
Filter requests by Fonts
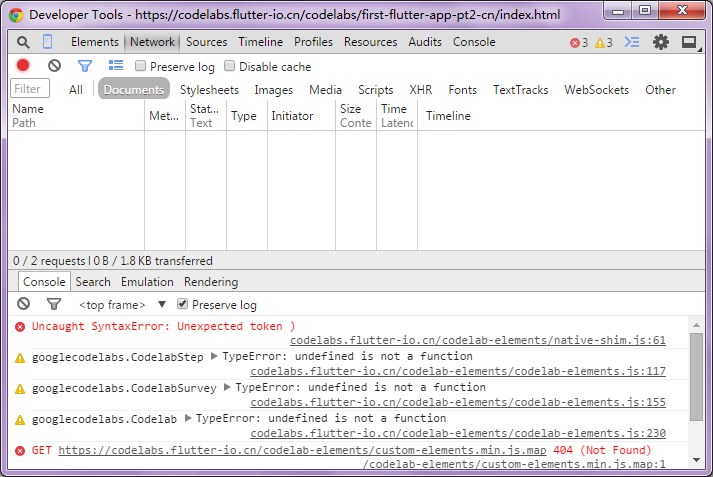[462, 90]
